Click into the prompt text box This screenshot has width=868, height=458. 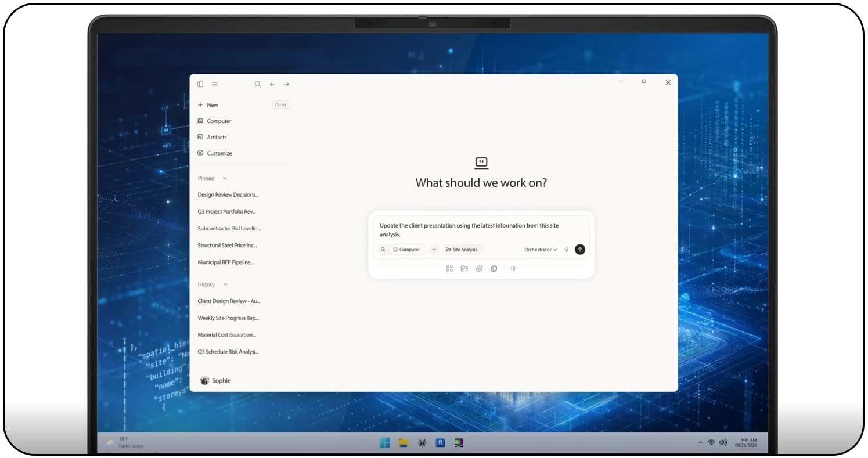pos(481,230)
